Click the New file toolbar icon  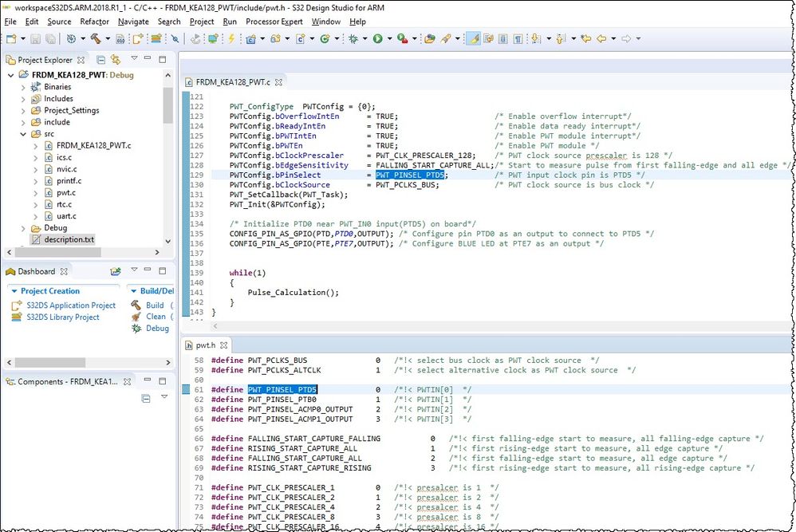pyautogui.click(x=11, y=38)
